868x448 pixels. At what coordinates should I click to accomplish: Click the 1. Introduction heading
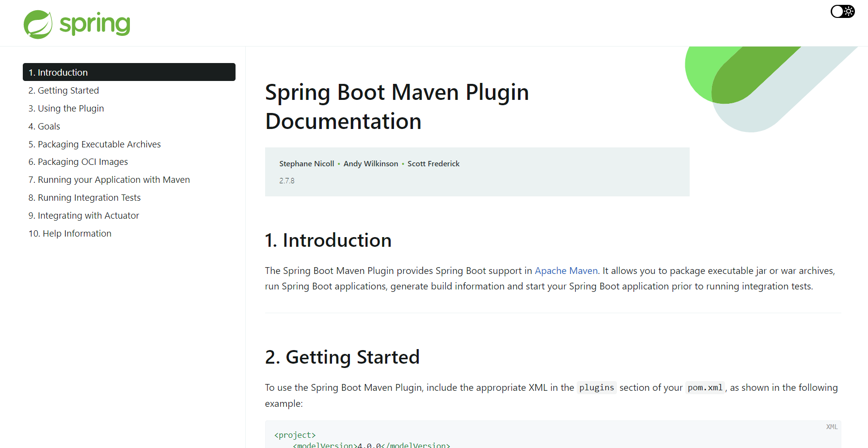pos(328,240)
